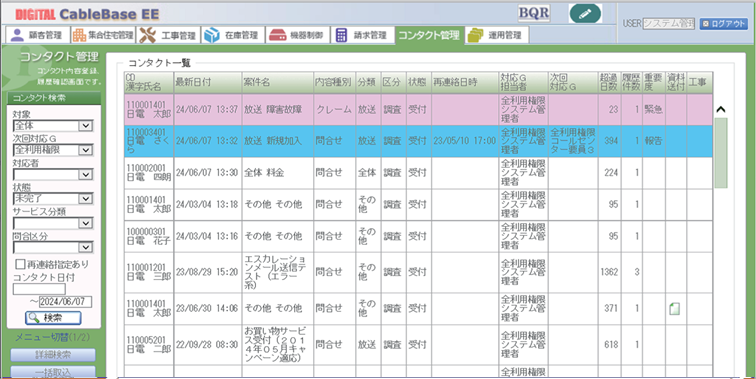
Task: Switch to the 在庫管理 tab
Action: pos(233,35)
